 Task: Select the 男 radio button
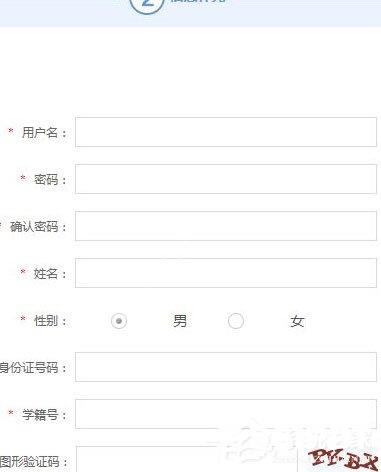tap(119, 321)
